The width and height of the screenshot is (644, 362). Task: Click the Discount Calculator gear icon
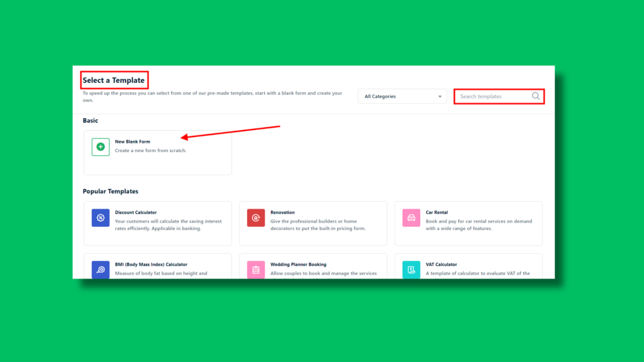[100, 217]
